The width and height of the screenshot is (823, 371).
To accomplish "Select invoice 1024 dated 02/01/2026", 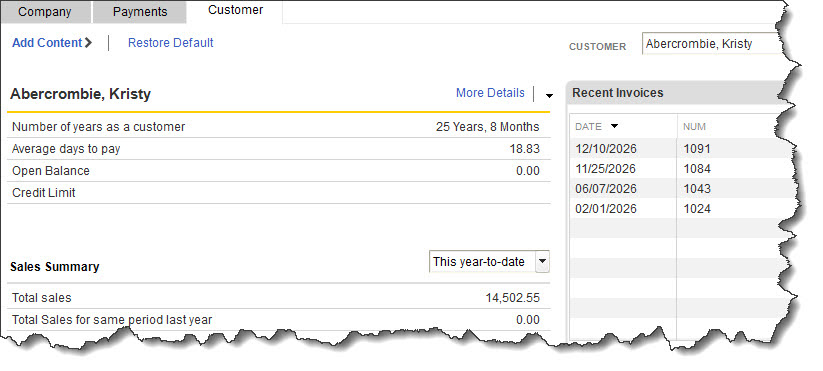I will 680,208.
